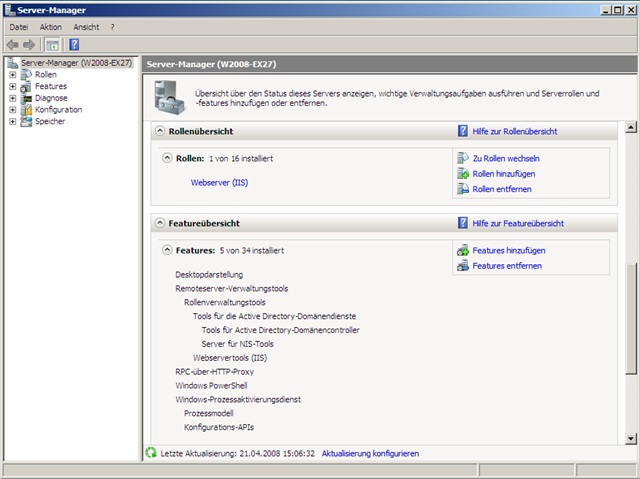The width and height of the screenshot is (640, 479).
Task: Open the Webserver (IIS) role link
Action: click(x=219, y=183)
